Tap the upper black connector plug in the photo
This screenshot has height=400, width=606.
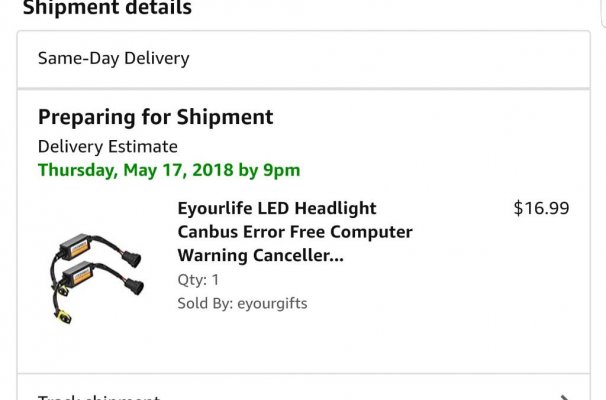click(132, 259)
